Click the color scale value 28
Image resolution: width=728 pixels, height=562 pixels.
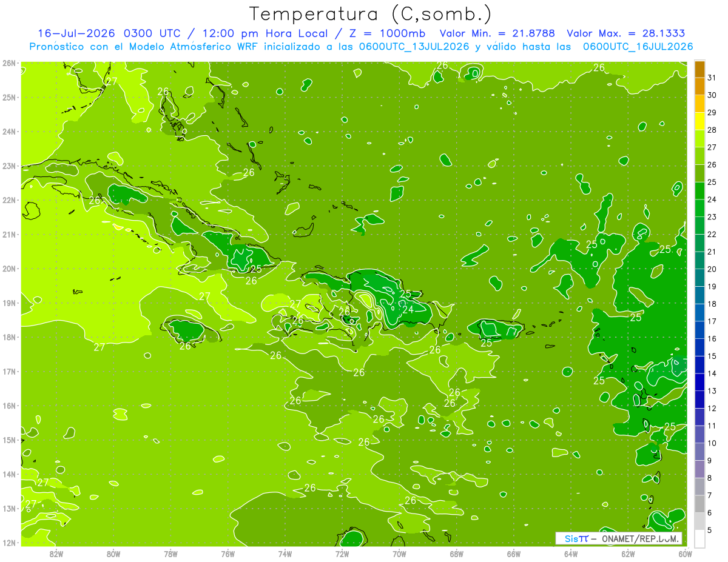tap(712, 130)
